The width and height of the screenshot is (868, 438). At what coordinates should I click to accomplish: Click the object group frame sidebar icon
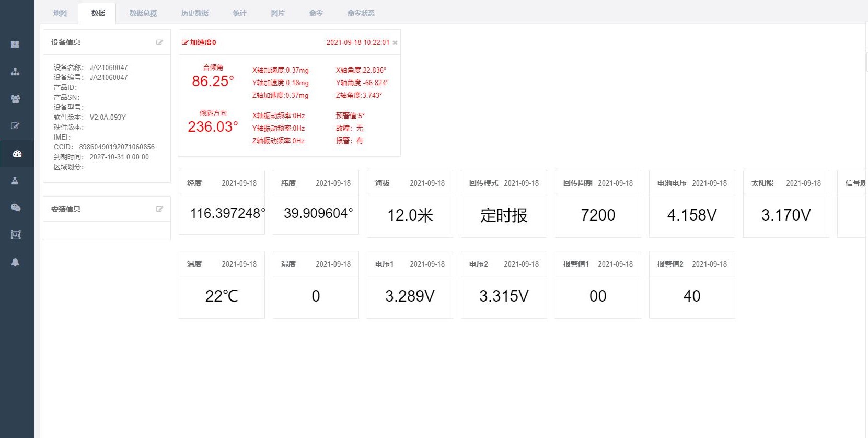pos(15,235)
